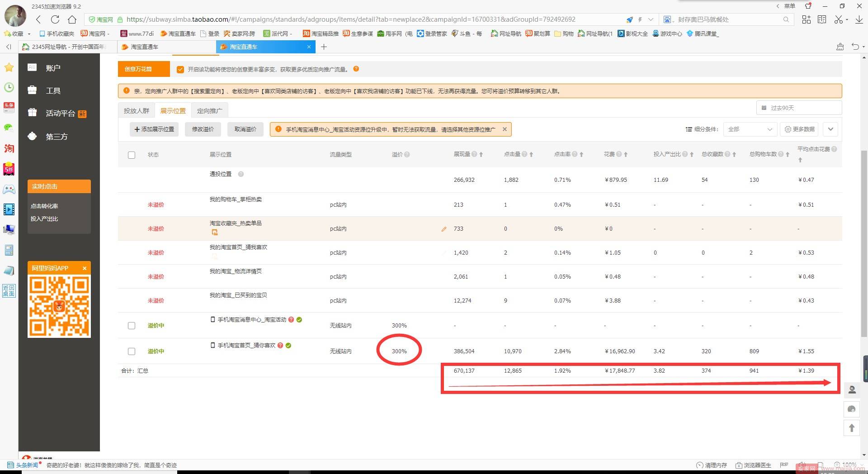Click the customer service person icon at right
The image size is (868, 474).
852,390
